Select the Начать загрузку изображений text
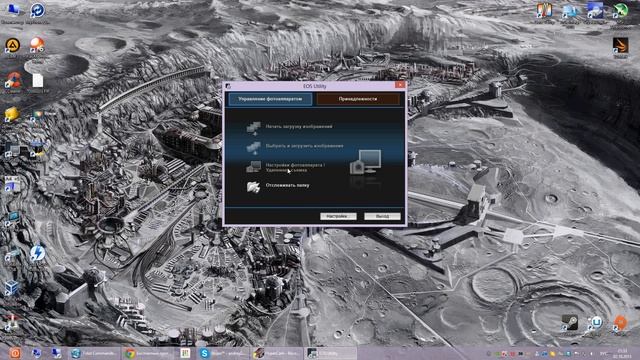 299,127
